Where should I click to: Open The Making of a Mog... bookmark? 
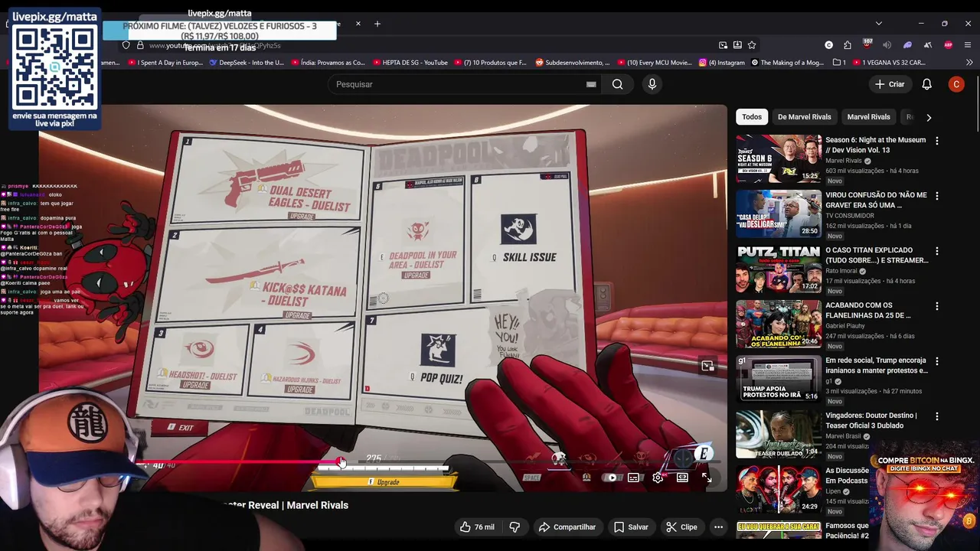[787, 63]
